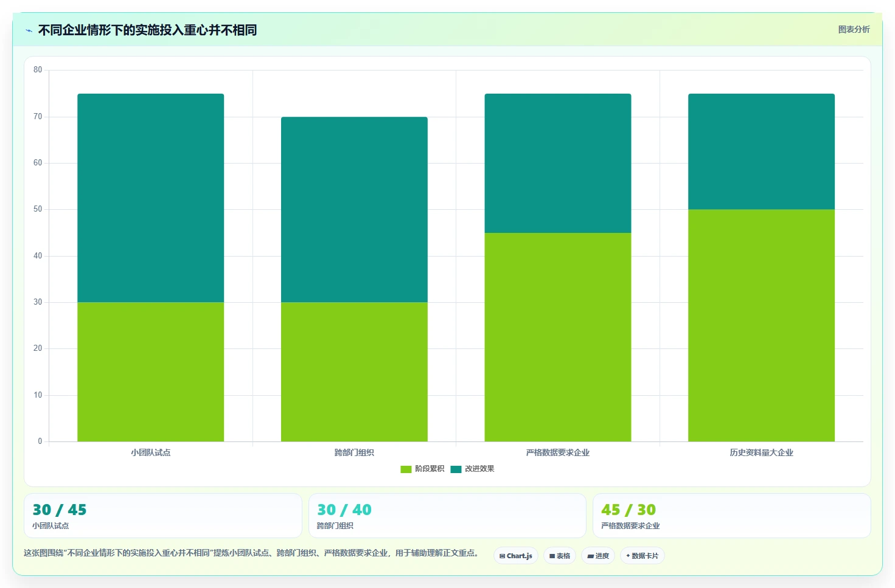Click the 严格数据要求企业 x-axis label
This screenshot has height=588, width=895.
558,452
